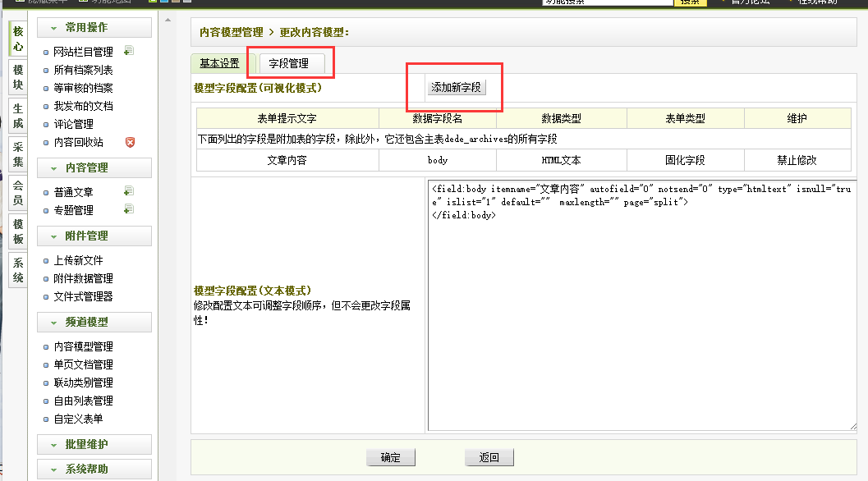Switch to the 采集 side tab
This screenshot has height=481, width=868.
pyautogui.click(x=18, y=154)
